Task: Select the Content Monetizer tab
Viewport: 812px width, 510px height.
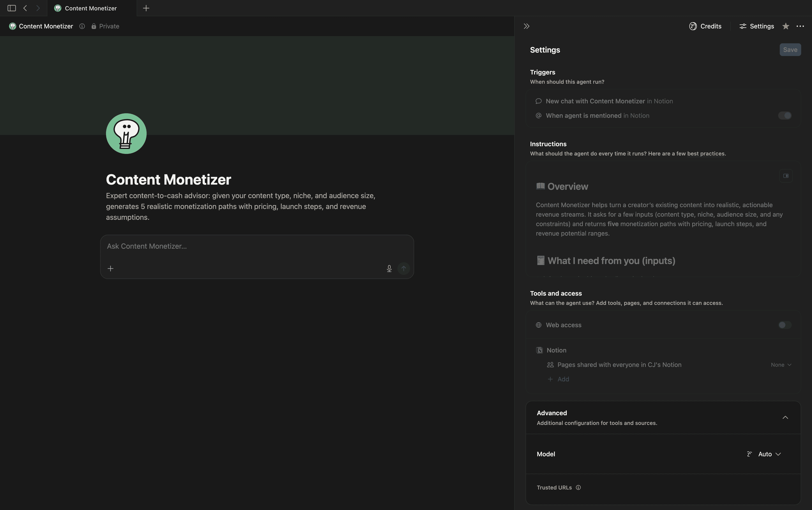Action: tap(92, 8)
